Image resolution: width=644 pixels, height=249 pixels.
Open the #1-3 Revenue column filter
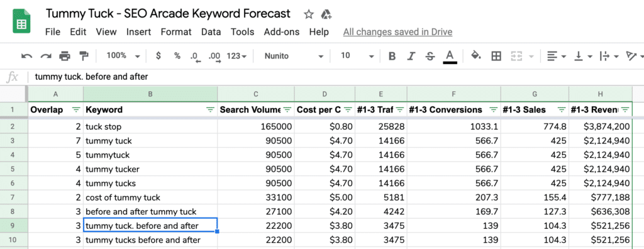(625, 109)
